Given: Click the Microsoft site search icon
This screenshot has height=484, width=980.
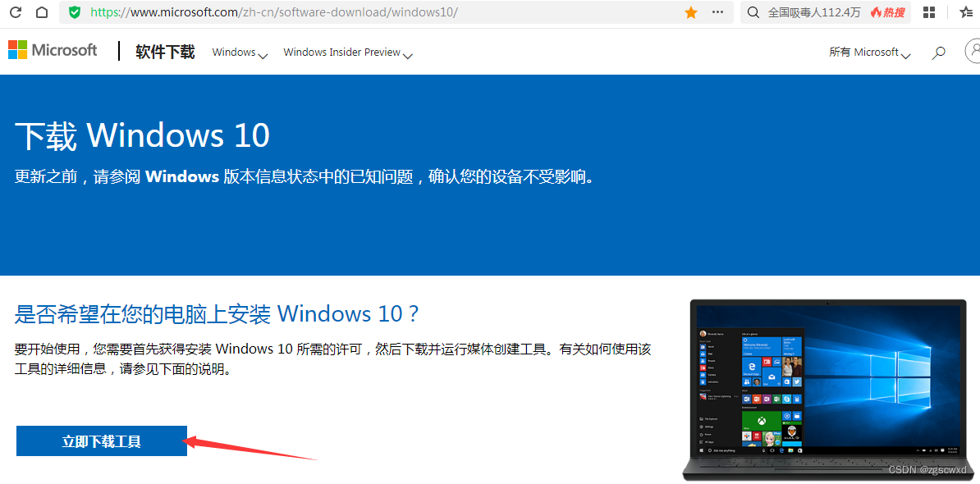Looking at the screenshot, I should coord(938,53).
